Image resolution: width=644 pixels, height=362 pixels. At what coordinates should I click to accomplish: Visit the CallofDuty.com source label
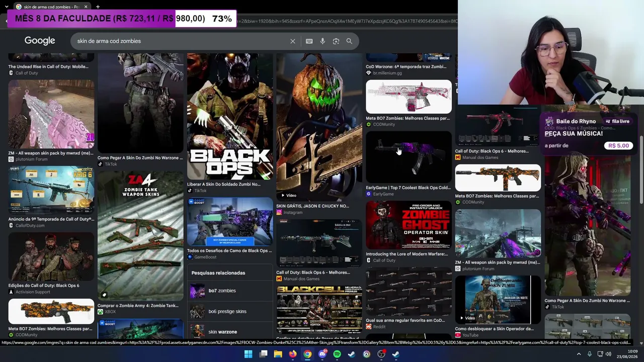(30, 226)
